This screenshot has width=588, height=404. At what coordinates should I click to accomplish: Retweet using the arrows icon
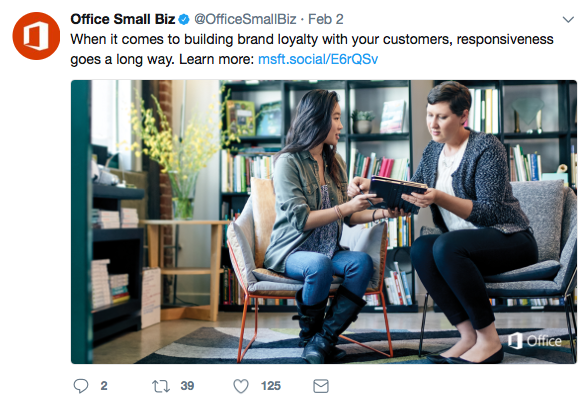point(161,386)
